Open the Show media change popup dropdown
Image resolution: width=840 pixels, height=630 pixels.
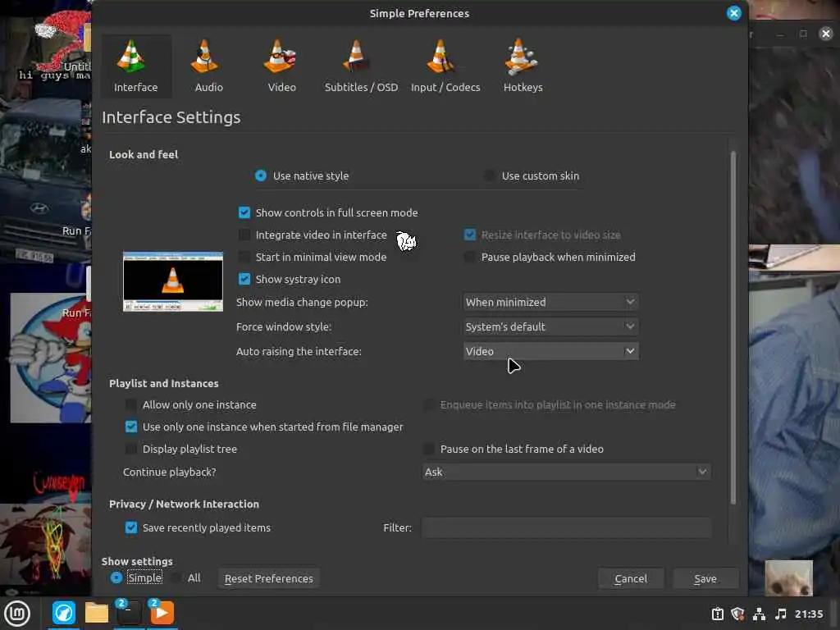(x=550, y=302)
